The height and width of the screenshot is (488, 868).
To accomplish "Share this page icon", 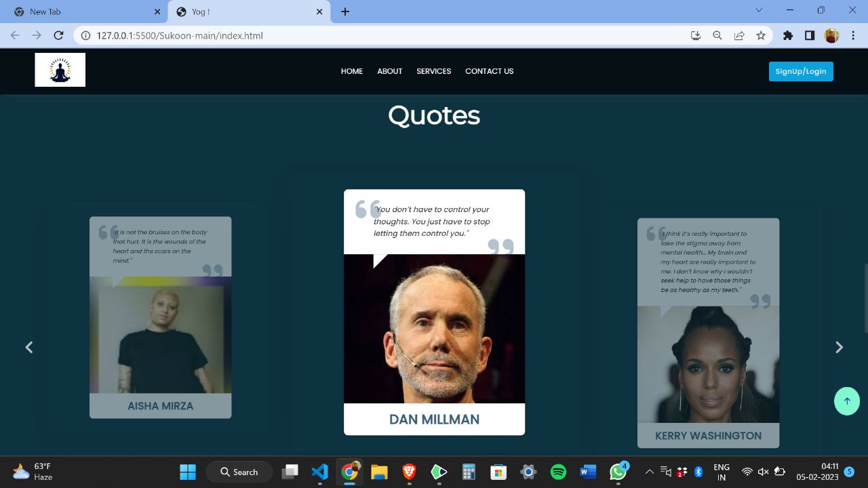I will pyautogui.click(x=739, y=35).
